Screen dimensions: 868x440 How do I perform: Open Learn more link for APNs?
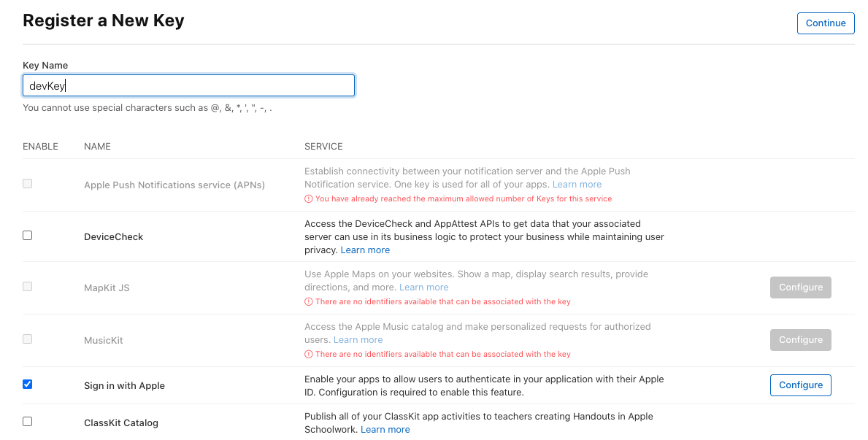tap(577, 185)
